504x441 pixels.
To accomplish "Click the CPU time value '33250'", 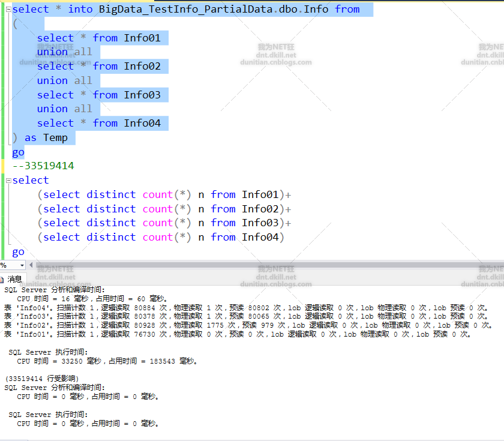I will click(x=72, y=361).
